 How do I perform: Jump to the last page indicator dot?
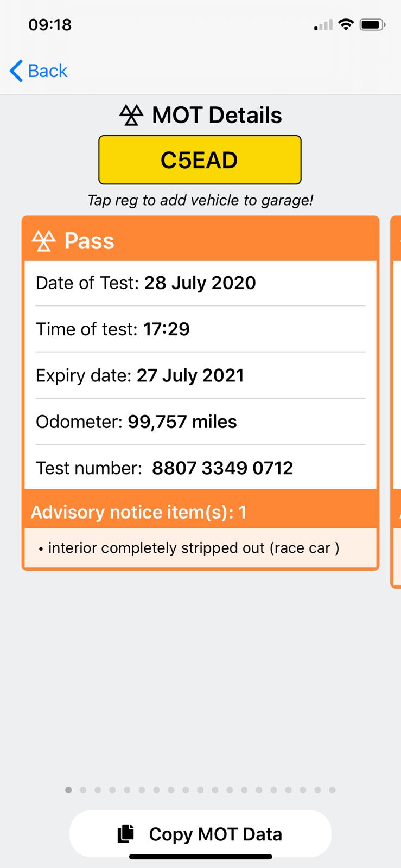tap(333, 790)
